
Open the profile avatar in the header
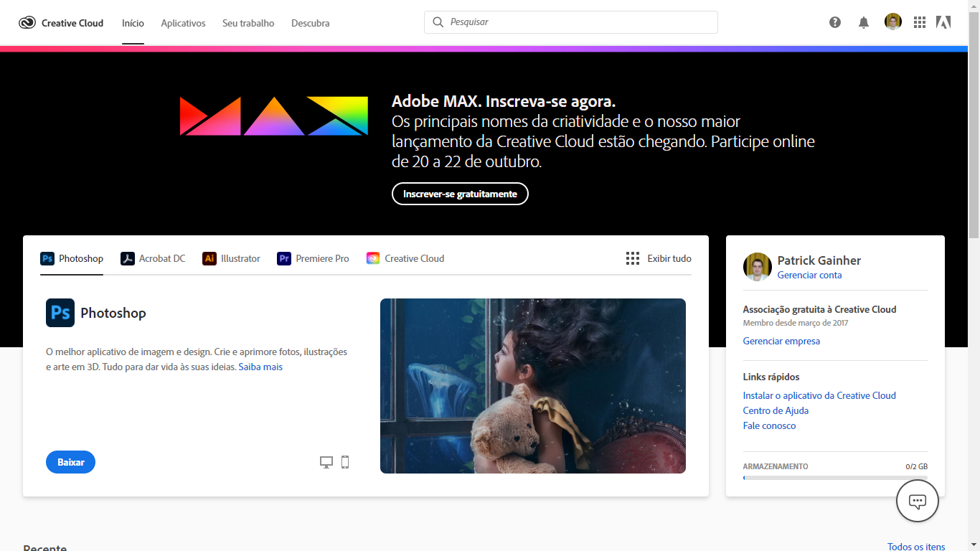[x=892, y=22]
